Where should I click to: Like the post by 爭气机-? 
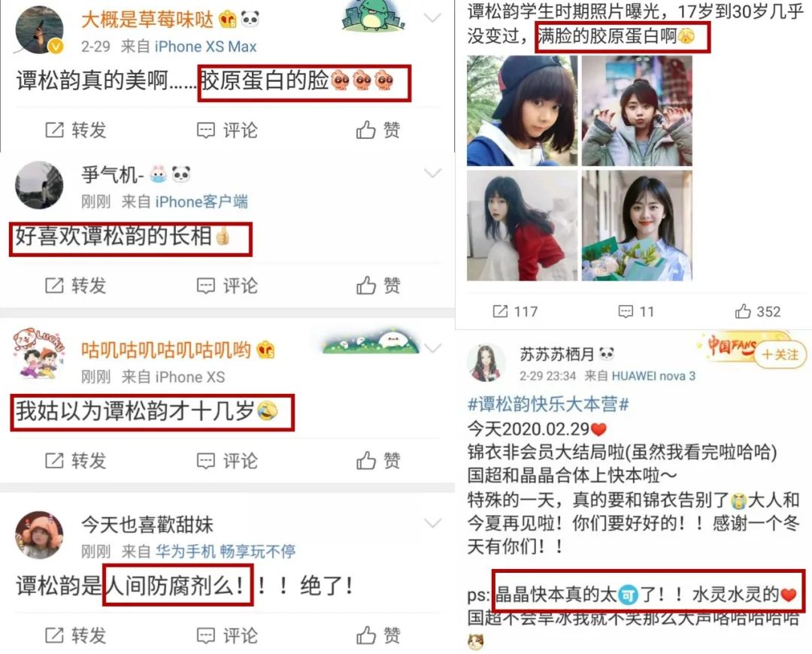point(378,286)
